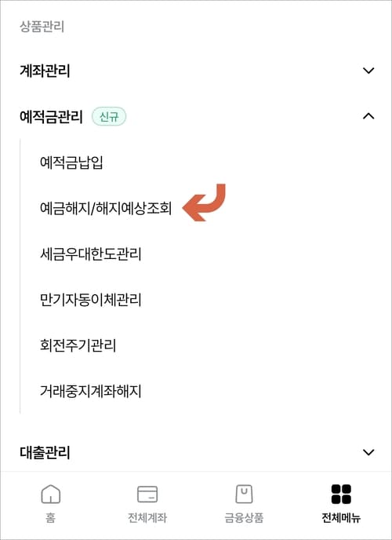This screenshot has height=540, width=392.
Task: Tap the 홈 tab label
Action: (50, 517)
